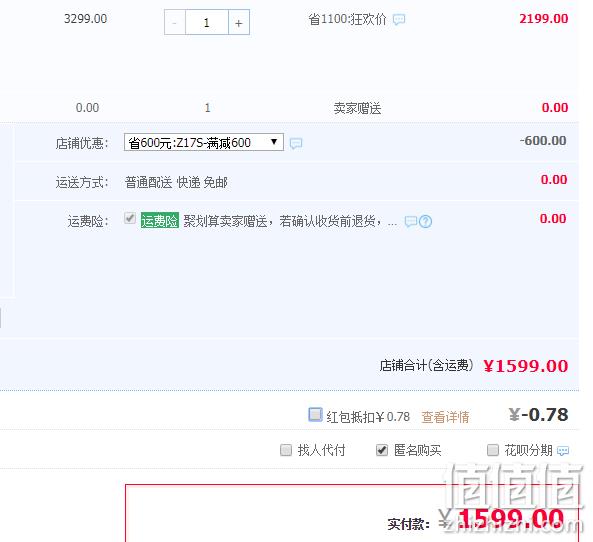The width and height of the screenshot is (593, 542).
Task: Click the question mark help icon for 运费险
Action: 425,221
